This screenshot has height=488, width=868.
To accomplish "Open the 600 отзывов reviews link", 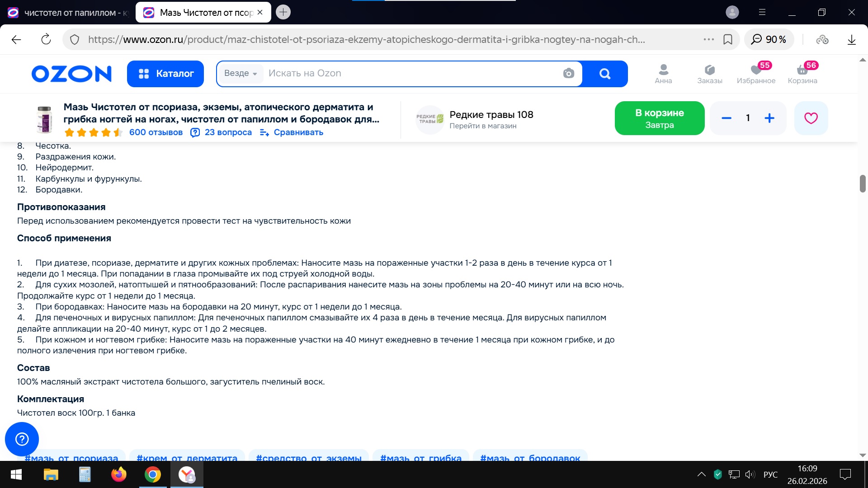I will pos(156,132).
